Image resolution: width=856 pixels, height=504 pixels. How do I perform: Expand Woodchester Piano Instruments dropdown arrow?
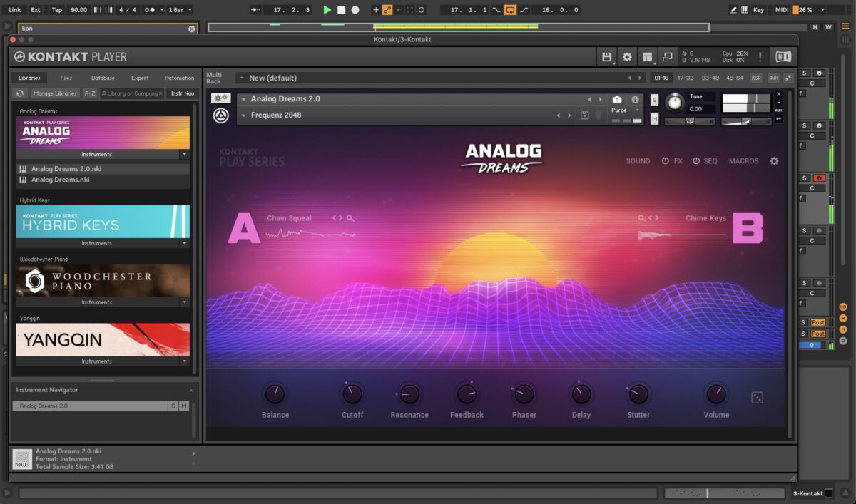(184, 302)
